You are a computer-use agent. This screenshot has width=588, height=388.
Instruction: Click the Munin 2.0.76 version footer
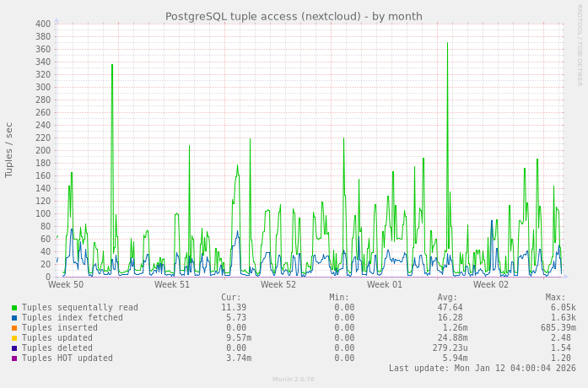click(294, 380)
